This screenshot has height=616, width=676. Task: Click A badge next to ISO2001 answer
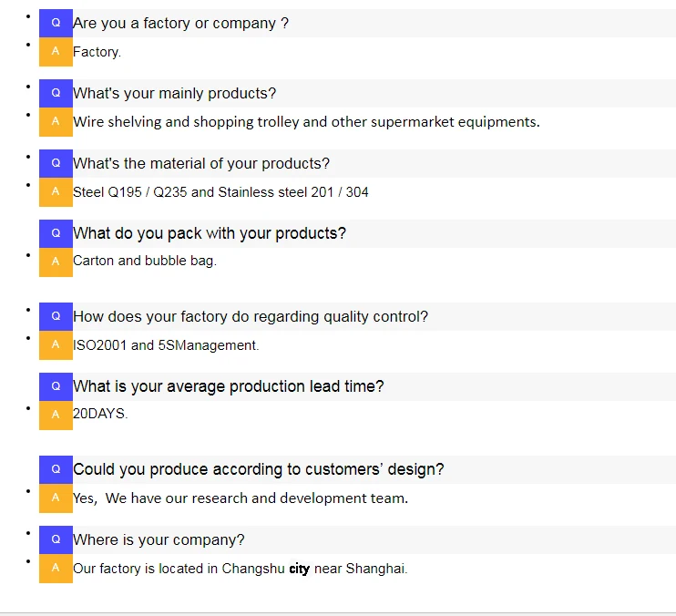56,345
